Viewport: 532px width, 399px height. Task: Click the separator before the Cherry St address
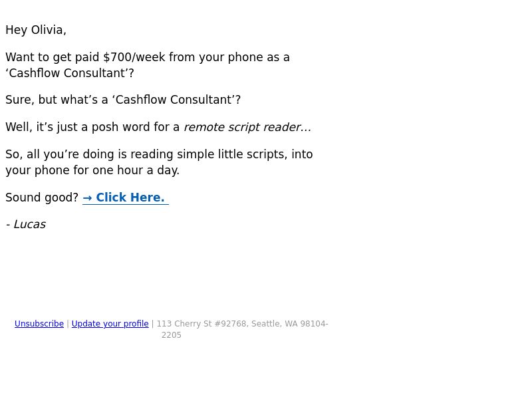point(152,324)
